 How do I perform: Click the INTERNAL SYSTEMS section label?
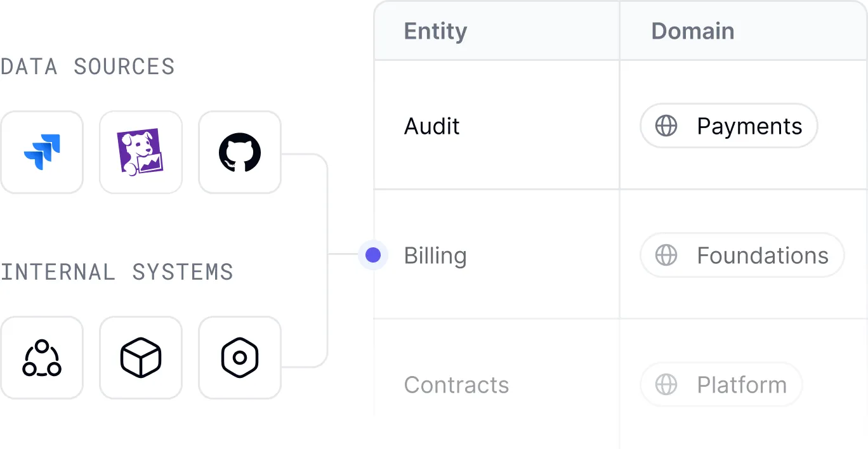(117, 272)
